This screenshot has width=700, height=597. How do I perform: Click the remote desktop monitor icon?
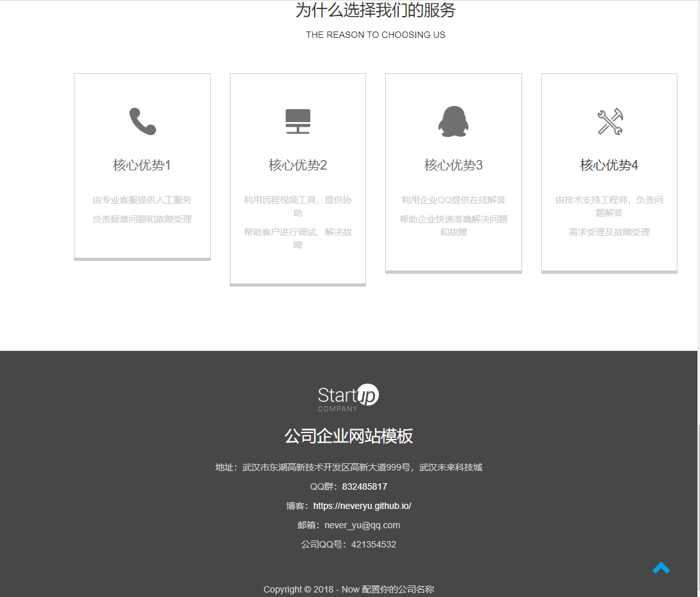click(x=298, y=121)
